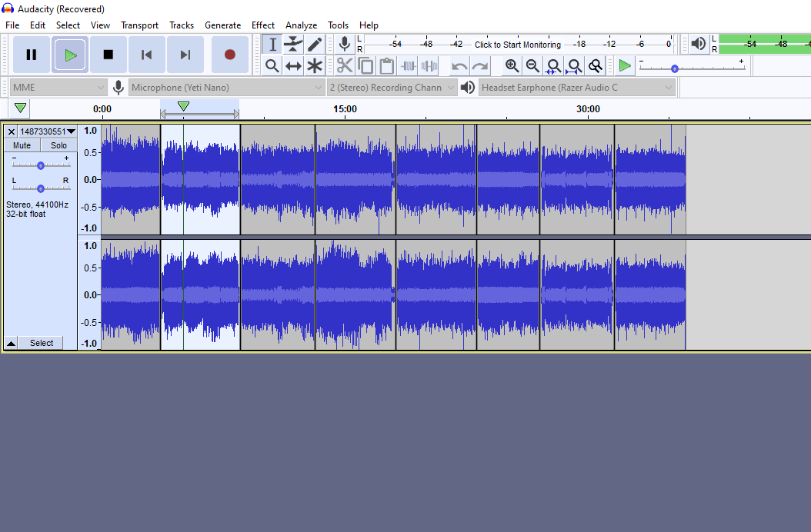Click the 30:00 mark on the timeline
The image size is (811, 532).
588,108
